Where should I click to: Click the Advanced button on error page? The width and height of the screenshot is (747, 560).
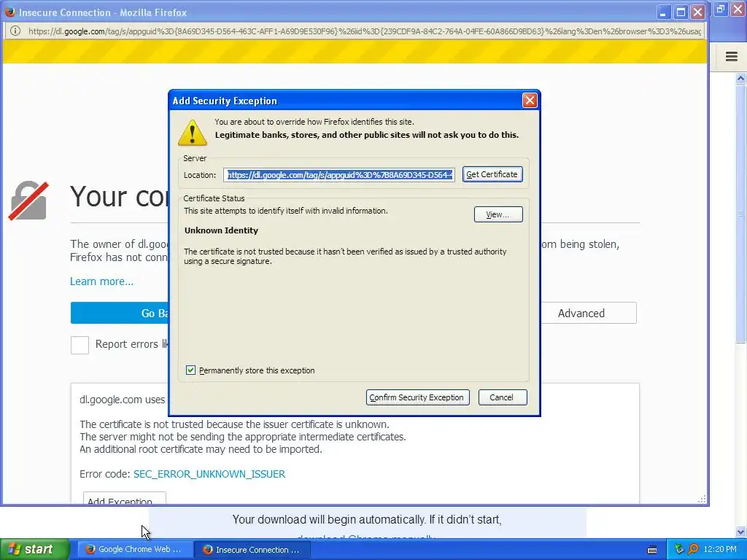click(589, 313)
